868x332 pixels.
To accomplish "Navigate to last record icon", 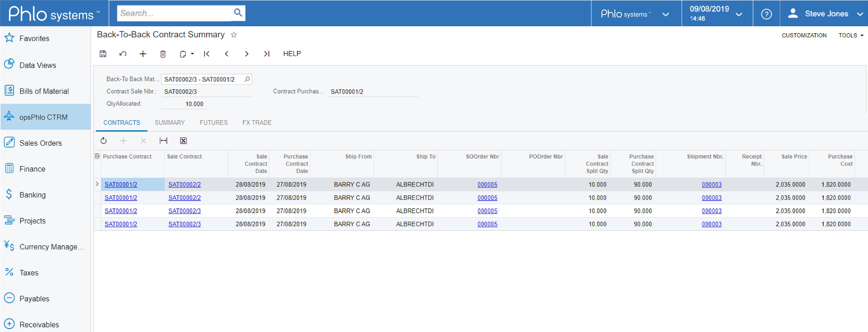I will coord(266,54).
